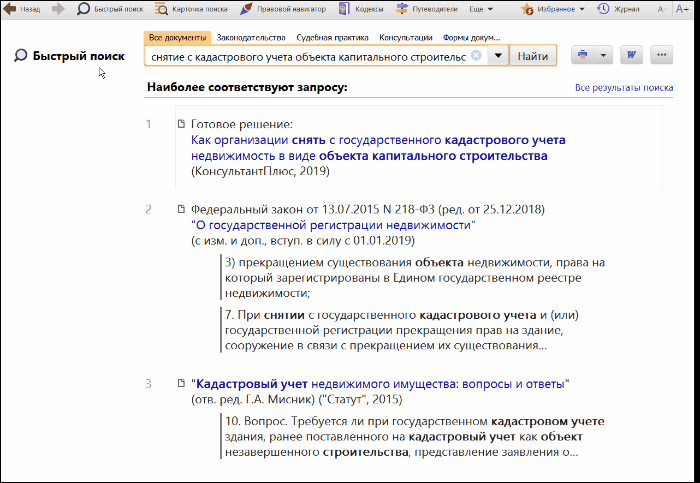This screenshot has height=483, width=700.
Task: Switch to the Формы докум... tab
Action: pyautogui.click(x=471, y=37)
